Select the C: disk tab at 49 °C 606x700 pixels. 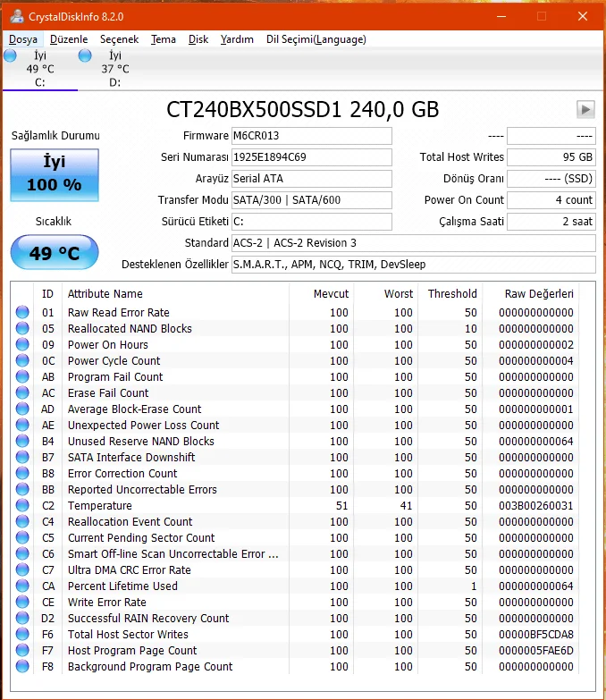40,69
